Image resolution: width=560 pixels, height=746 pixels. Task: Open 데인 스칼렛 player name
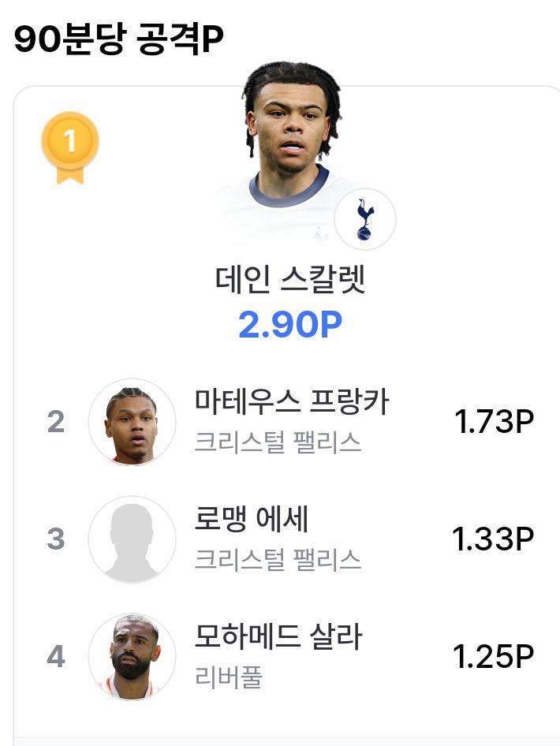pyautogui.click(x=290, y=280)
